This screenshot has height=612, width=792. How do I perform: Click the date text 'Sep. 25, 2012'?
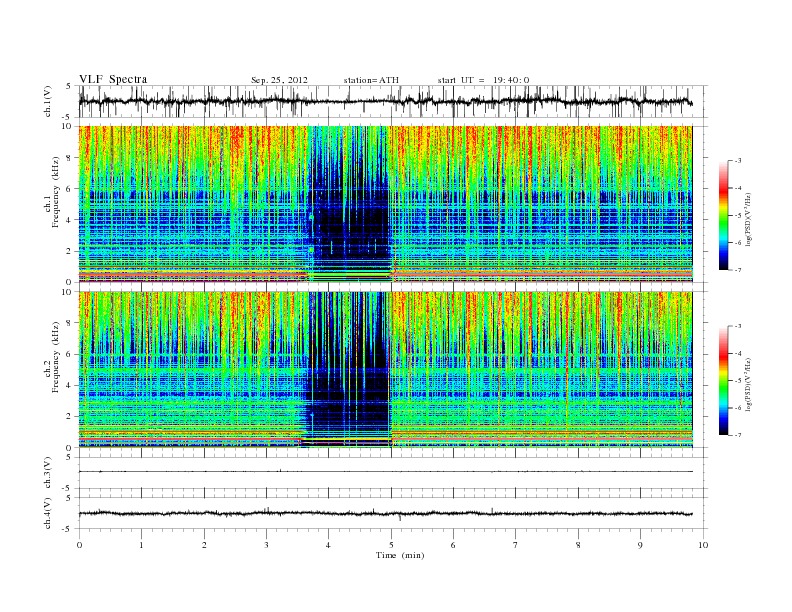tap(279, 80)
